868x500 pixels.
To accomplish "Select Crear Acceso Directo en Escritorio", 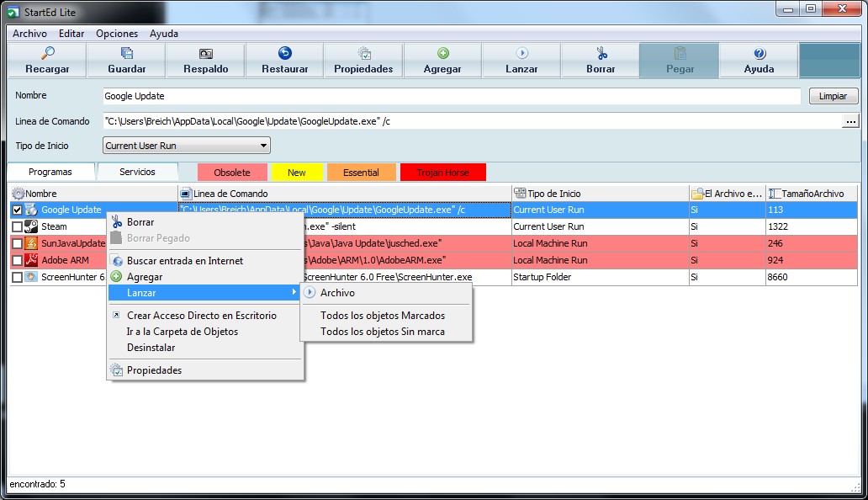I will coord(205,316).
